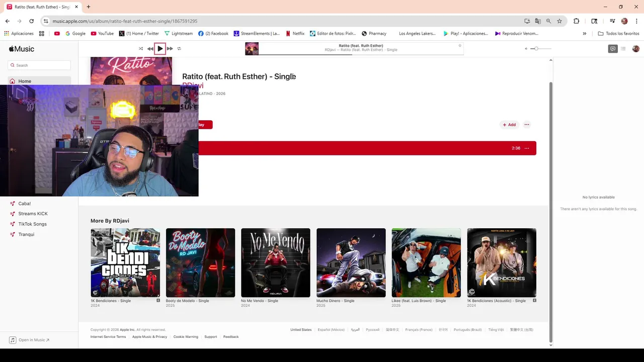Open the Booty de Modelo album cover
Screen dimensions: 644x362
[x=200, y=262]
